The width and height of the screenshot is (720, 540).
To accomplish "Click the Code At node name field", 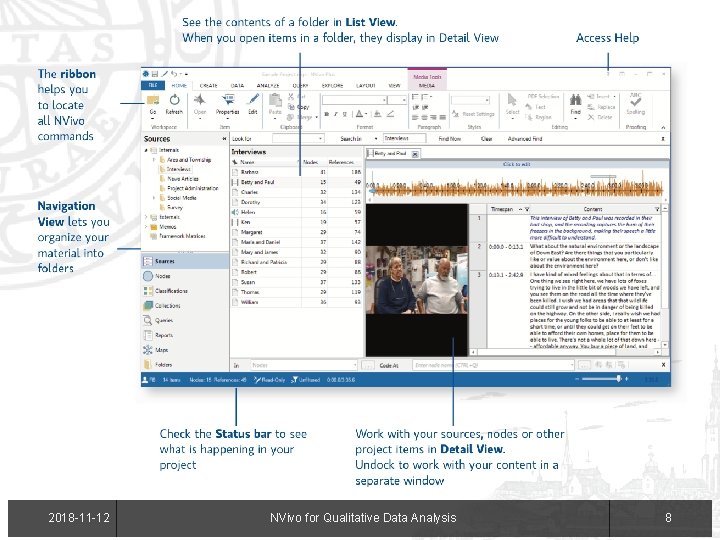I will (493, 365).
